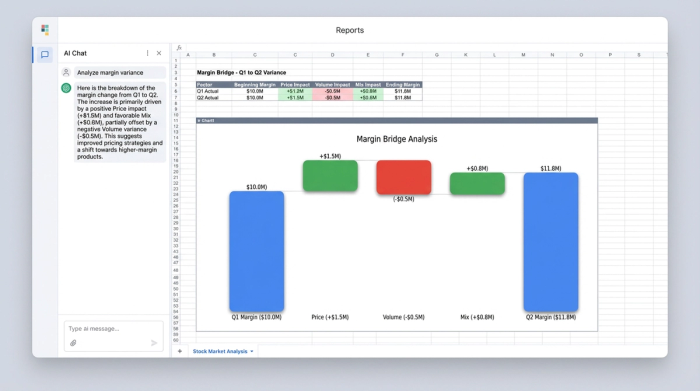Select the '+$1.2M' price impact cell
The height and width of the screenshot is (391, 700).
295,91
